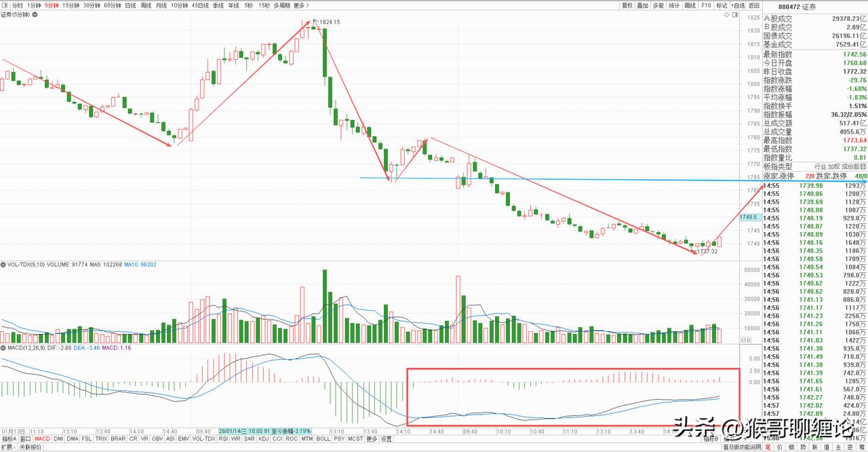Viewport: 868px width, 452px height.
Task: Click 880472 证券 title in quote panel
Action: (x=797, y=7)
